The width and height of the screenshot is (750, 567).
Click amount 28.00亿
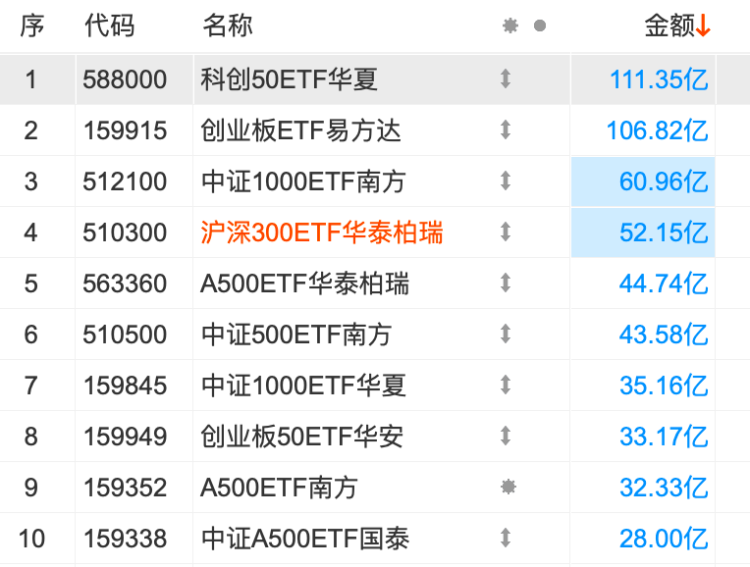click(663, 539)
